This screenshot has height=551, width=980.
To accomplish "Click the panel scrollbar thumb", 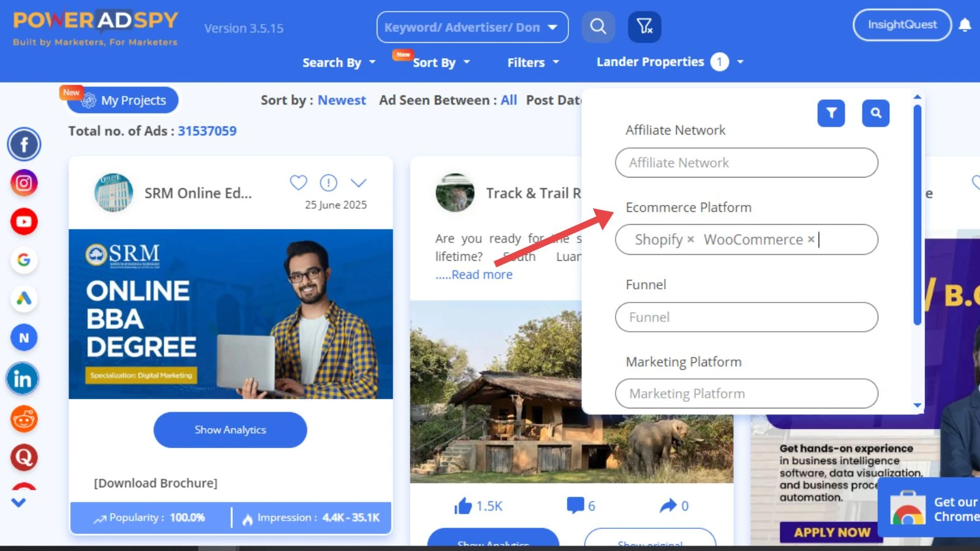I will click(918, 215).
